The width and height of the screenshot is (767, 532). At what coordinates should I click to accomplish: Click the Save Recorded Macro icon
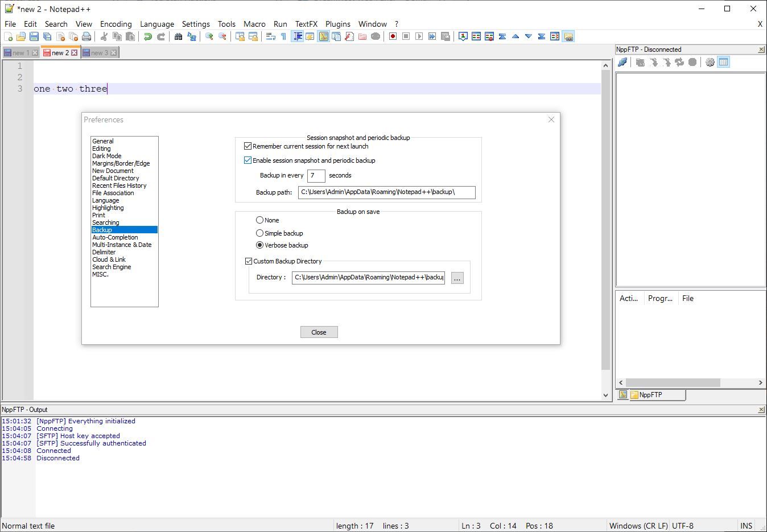tap(446, 36)
